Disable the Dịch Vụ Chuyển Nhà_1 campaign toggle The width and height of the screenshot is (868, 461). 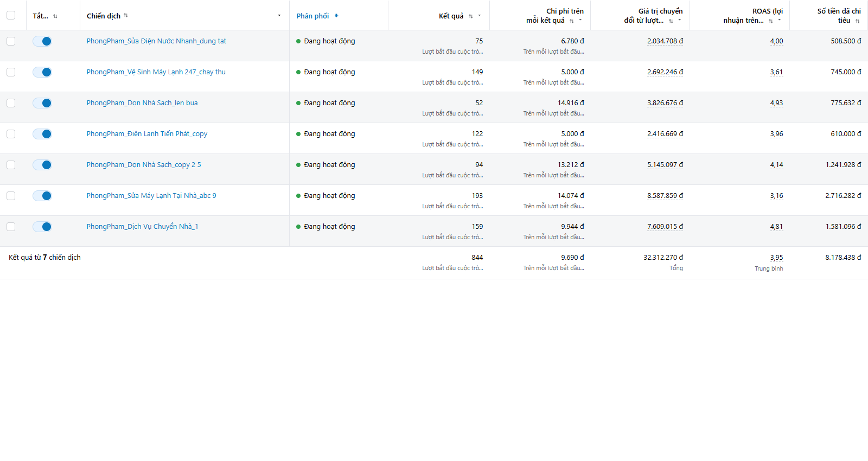click(x=42, y=227)
